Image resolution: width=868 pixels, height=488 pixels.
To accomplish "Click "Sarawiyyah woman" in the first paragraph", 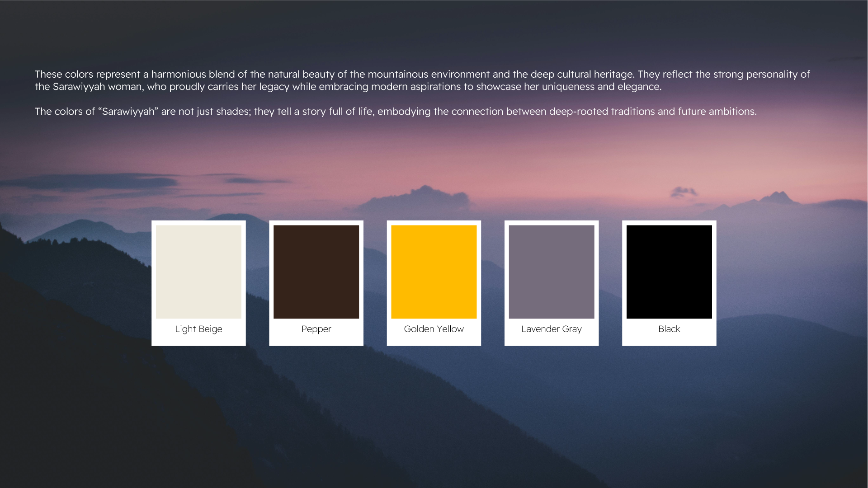I will 97,87.
